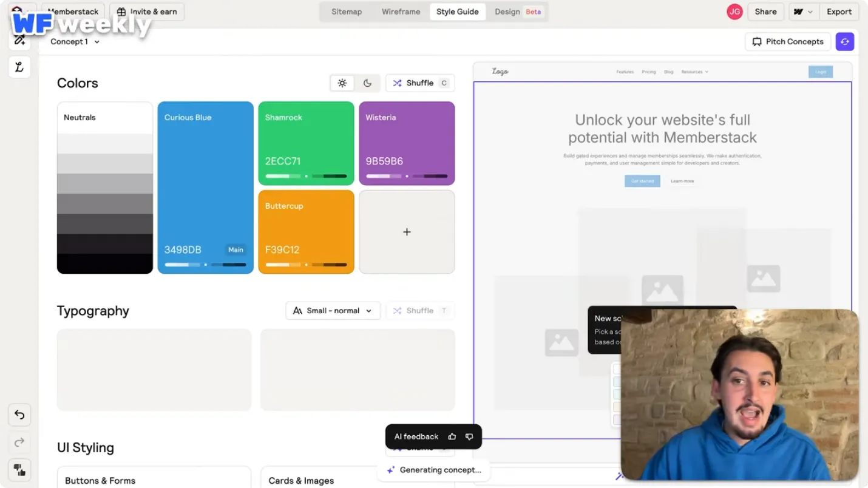The width and height of the screenshot is (868, 488).
Task: Click the Main badge on Curious Blue
Action: pos(236,249)
